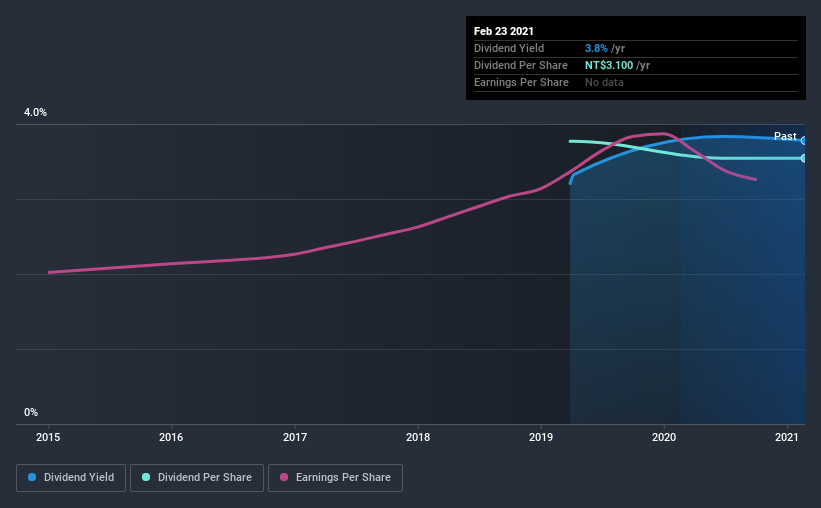Click the pink dot in Earnings Per Share legend
The height and width of the screenshot is (508, 821).
point(284,477)
